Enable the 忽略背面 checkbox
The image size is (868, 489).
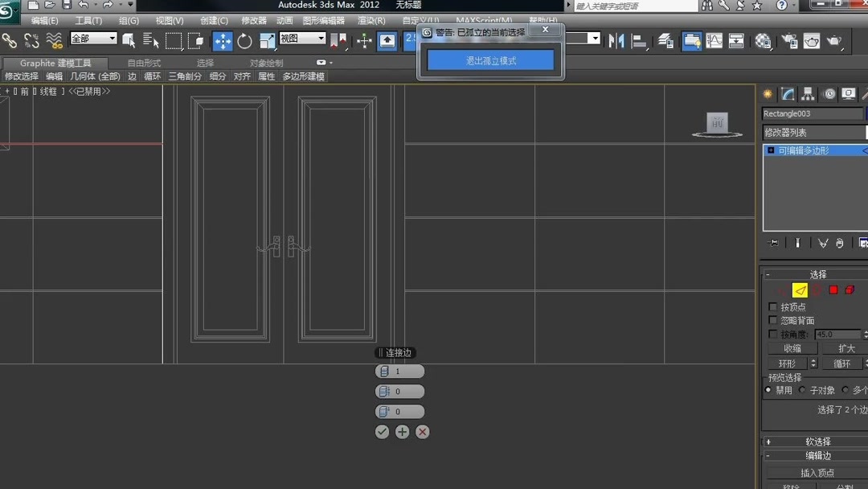[x=772, y=319]
